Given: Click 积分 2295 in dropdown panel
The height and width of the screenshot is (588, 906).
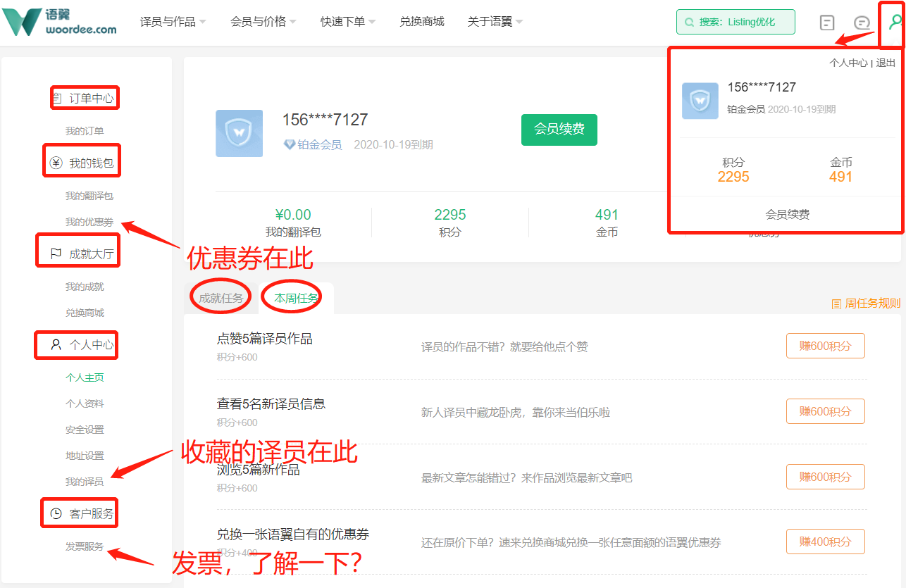Looking at the screenshot, I should 733,170.
